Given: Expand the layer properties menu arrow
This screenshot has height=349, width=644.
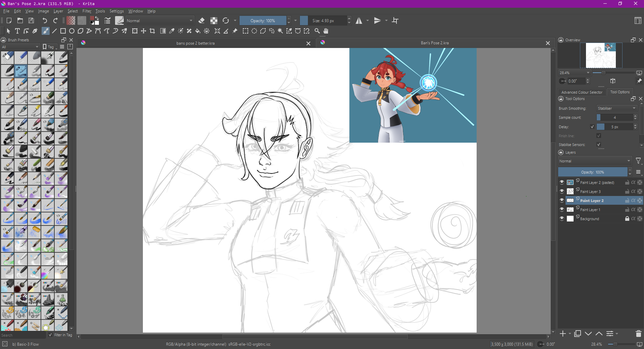Looking at the screenshot, I should click(x=617, y=334).
